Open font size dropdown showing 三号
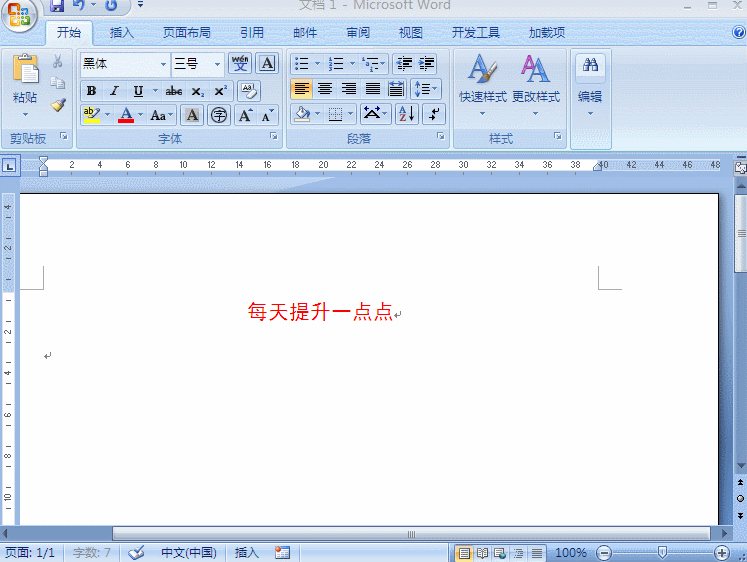The image size is (747, 562). pyautogui.click(x=217, y=64)
